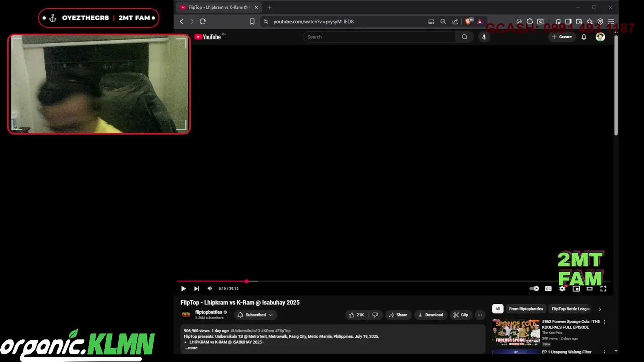This screenshot has width=644, height=362.
Task: Open the extensions puzzle icon
Action: point(530,21)
